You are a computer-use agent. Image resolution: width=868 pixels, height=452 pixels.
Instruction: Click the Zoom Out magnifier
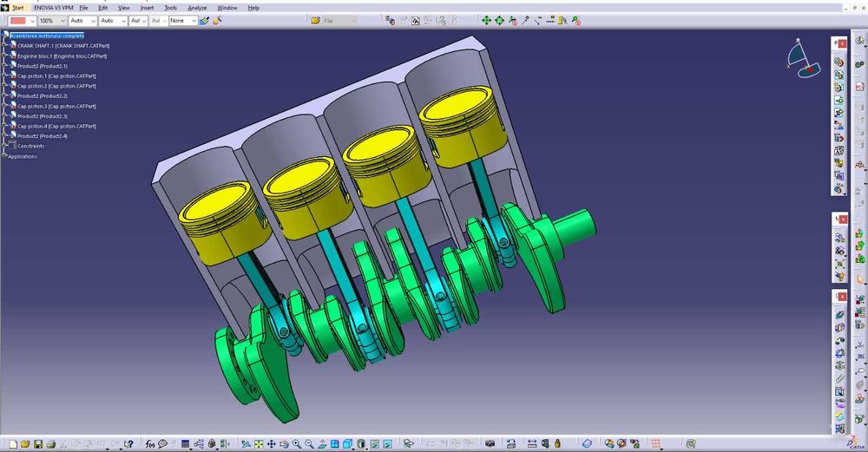pos(309,443)
